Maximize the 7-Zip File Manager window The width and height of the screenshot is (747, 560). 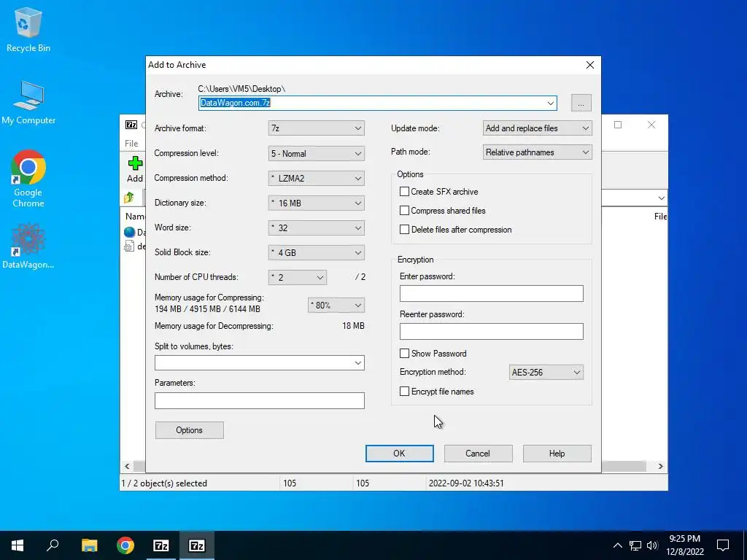[618, 125]
